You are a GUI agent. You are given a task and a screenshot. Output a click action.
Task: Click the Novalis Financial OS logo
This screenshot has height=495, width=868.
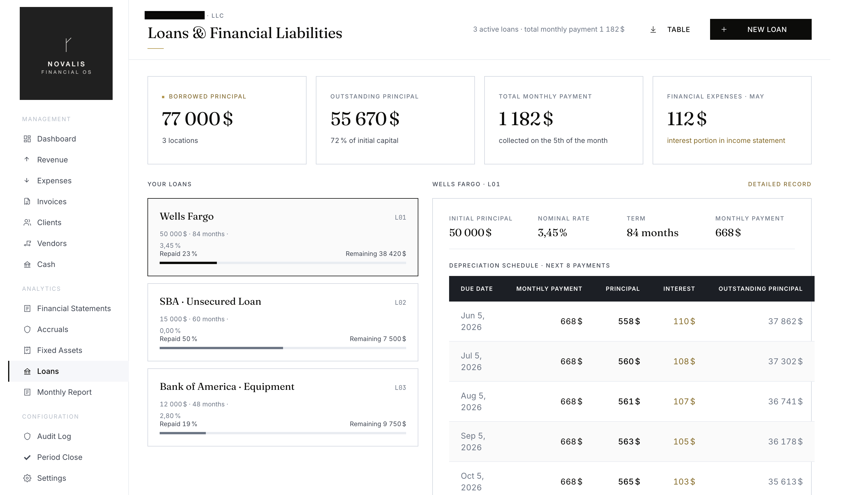(x=66, y=53)
